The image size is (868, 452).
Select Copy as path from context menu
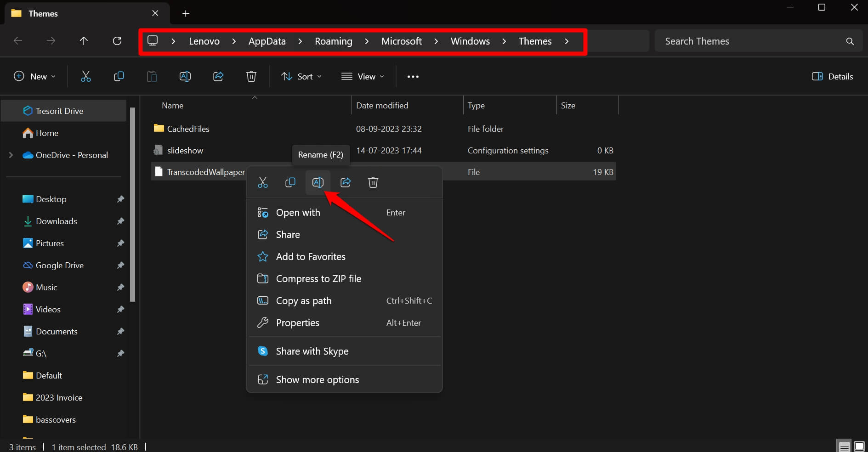[303, 301]
